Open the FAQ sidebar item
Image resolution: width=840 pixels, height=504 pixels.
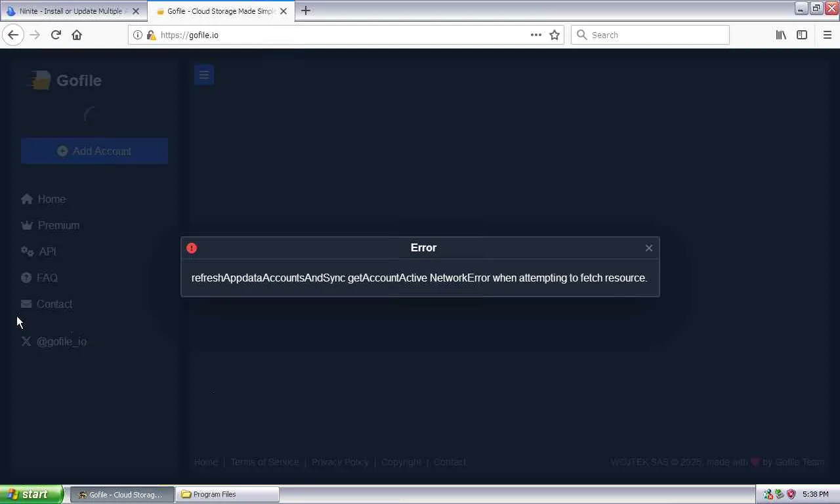tap(39, 278)
